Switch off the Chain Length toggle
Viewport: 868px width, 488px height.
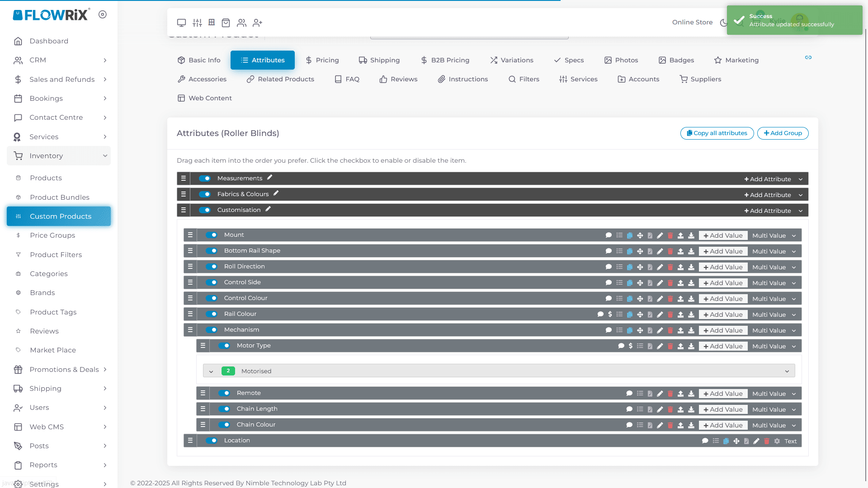[x=224, y=409]
